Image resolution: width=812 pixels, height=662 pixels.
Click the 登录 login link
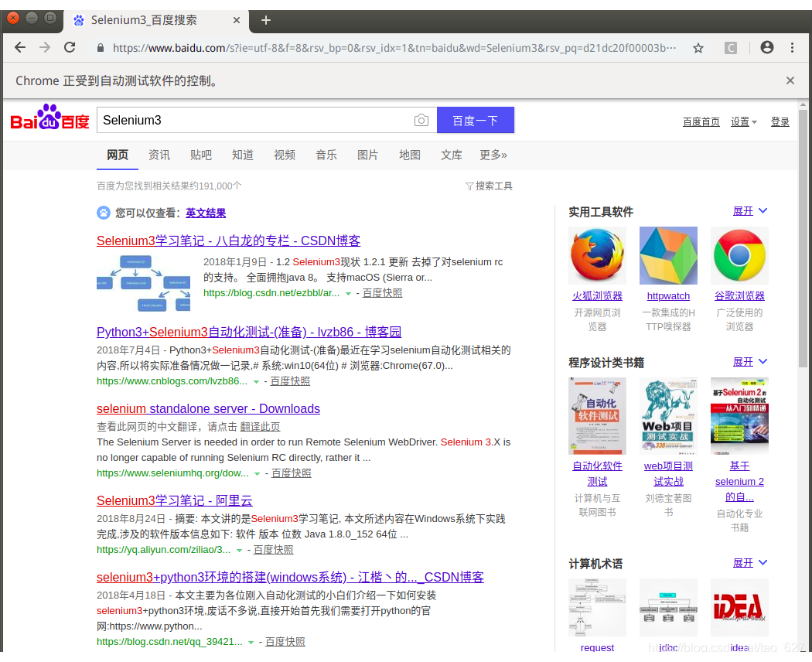click(x=780, y=121)
